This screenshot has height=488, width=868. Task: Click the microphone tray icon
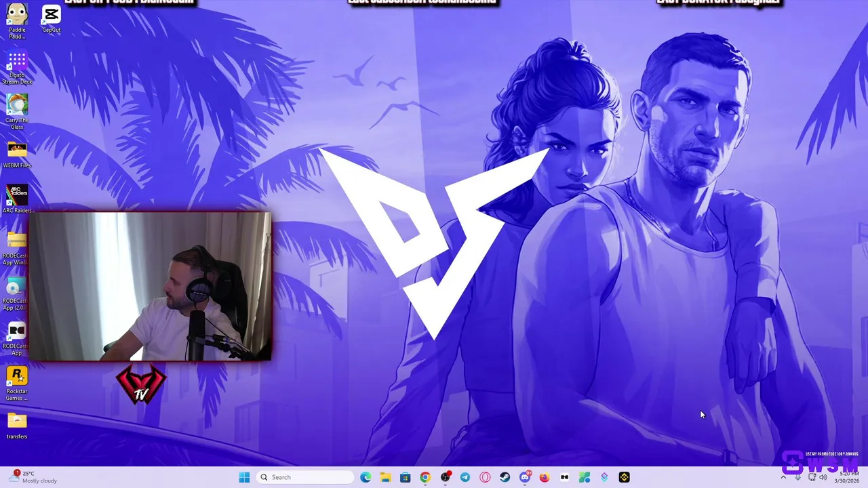click(x=797, y=477)
